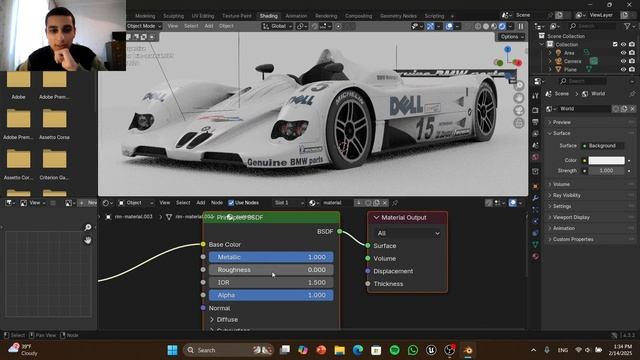Pin the node editor material

tap(395, 203)
